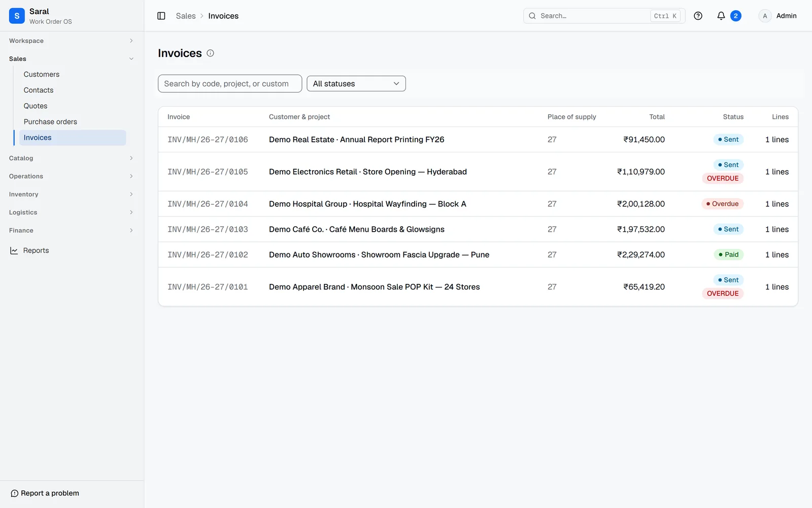Screen dimensions: 812x508
Task: Click the Paid status badge
Action: coord(728,255)
